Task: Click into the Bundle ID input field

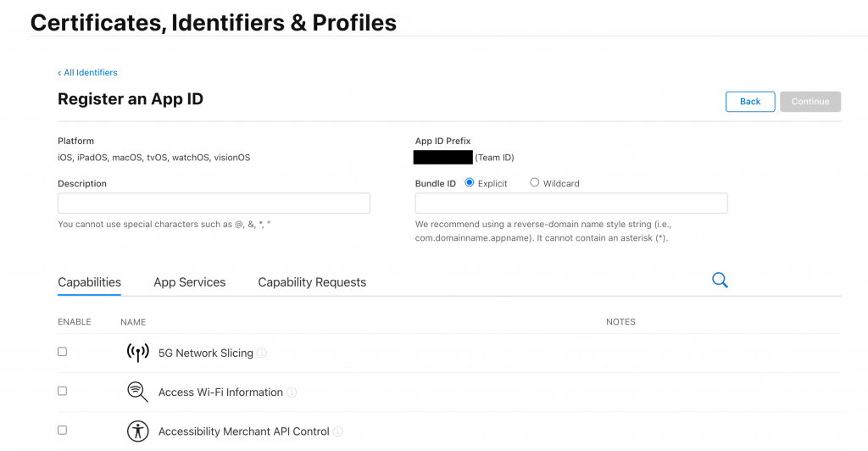Action: point(570,203)
